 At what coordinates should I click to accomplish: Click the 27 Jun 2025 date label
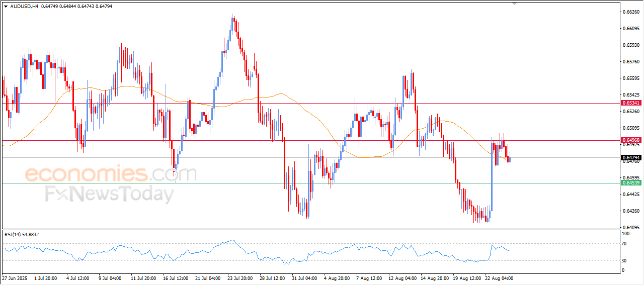tap(14, 277)
